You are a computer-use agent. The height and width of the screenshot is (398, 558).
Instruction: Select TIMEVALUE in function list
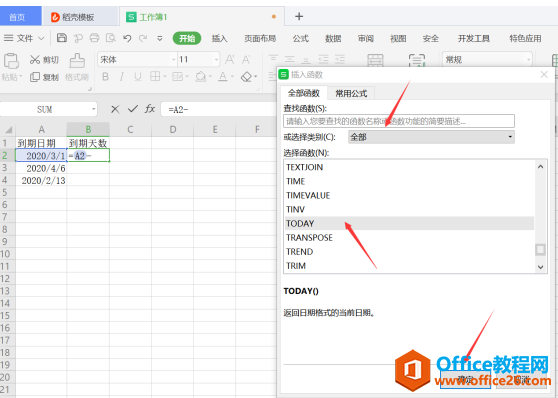(409, 195)
